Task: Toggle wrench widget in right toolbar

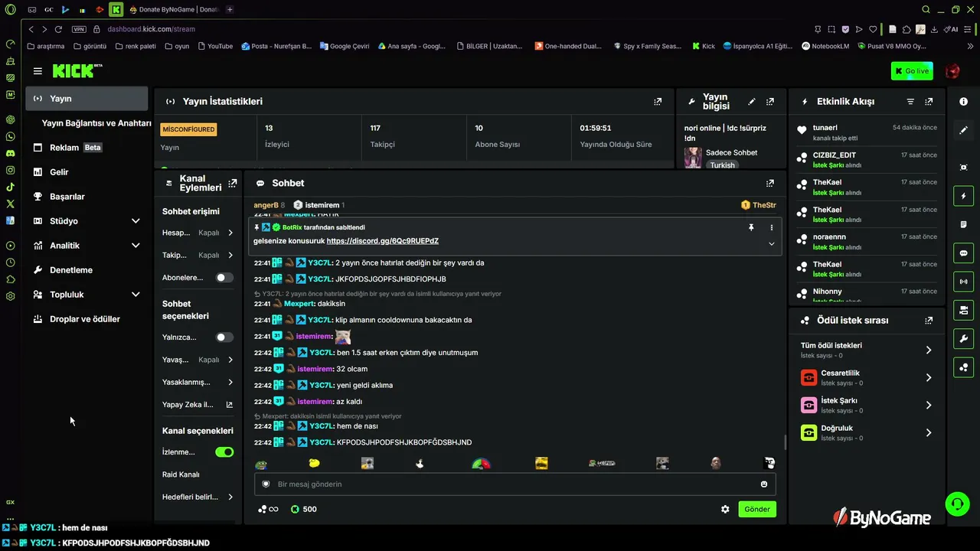Action: pos(963,339)
